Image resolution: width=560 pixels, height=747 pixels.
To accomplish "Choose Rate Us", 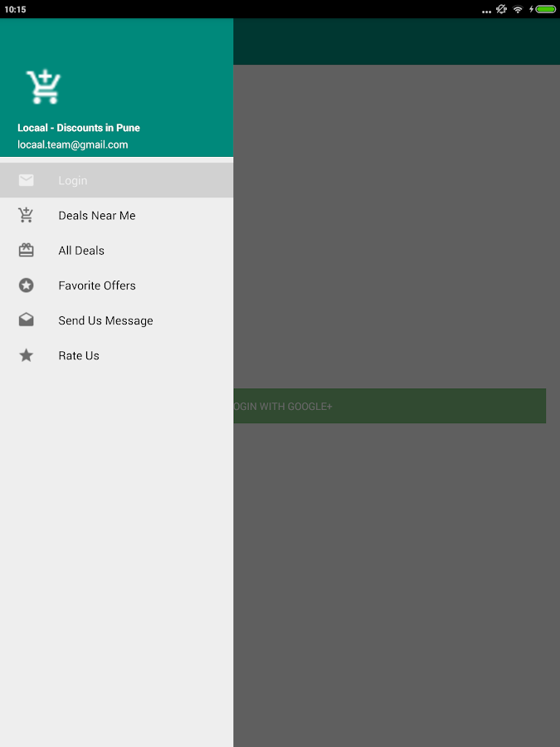I will coord(117,355).
